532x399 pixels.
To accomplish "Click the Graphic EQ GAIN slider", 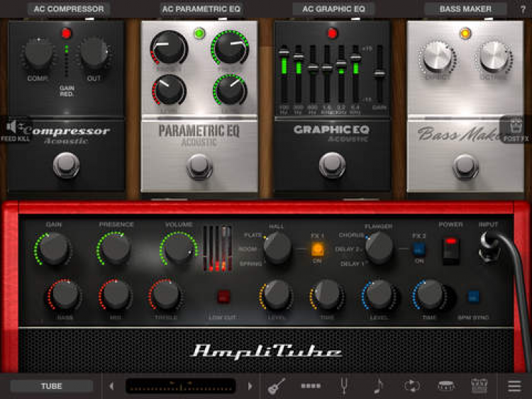I will [x=379, y=74].
